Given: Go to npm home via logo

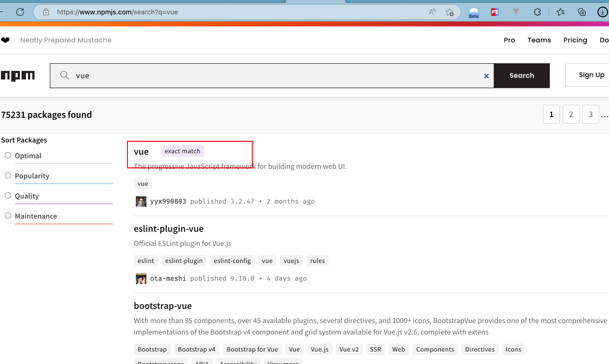Looking at the screenshot, I should [x=18, y=76].
